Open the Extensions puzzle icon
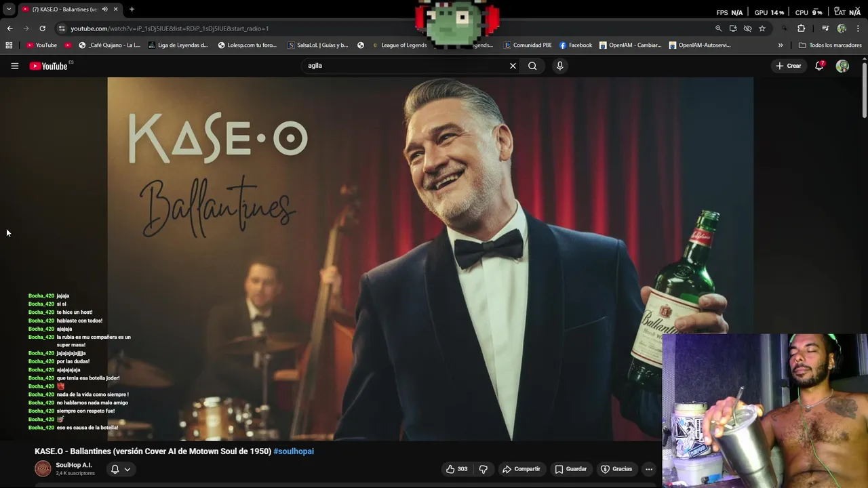This screenshot has width=868, height=488. point(801,28)
